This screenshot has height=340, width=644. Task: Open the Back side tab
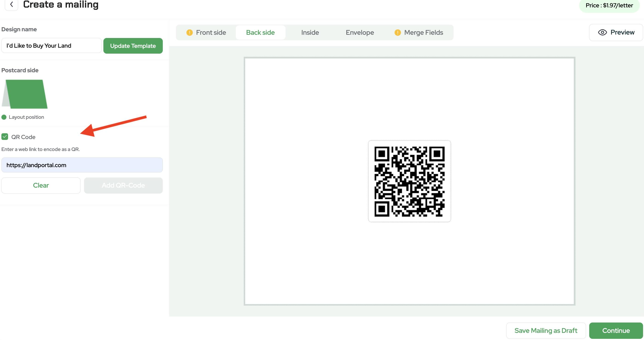260,32
